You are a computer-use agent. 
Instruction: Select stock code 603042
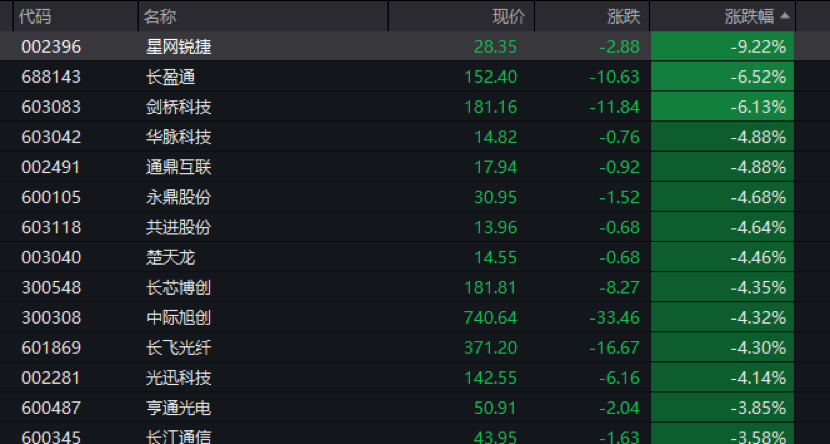(51, 137)
